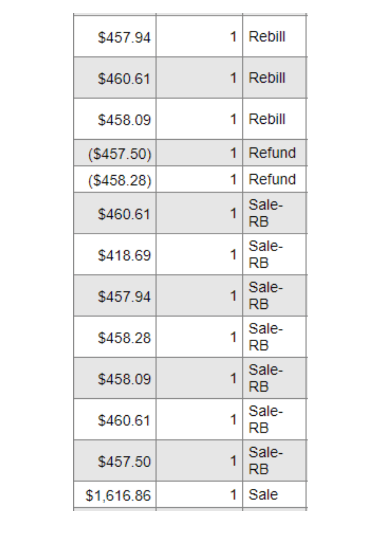Viewport: 392px width, 545px height.
Task: Click Refund label in ($457.50) row
Action: [x=272, y=153]
